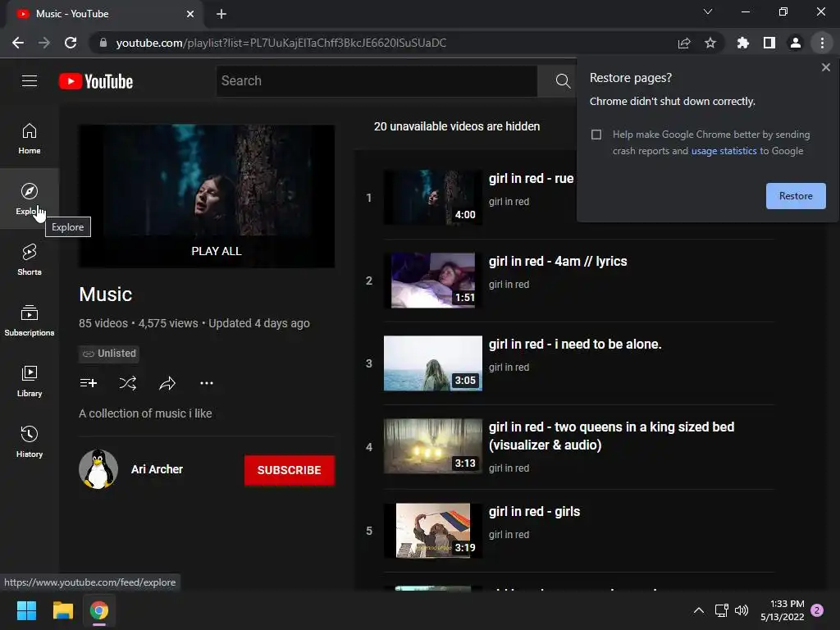The image size is (840, 630).
Task: Open thumbnail of 4am // lyrics video
Action: 433,281
